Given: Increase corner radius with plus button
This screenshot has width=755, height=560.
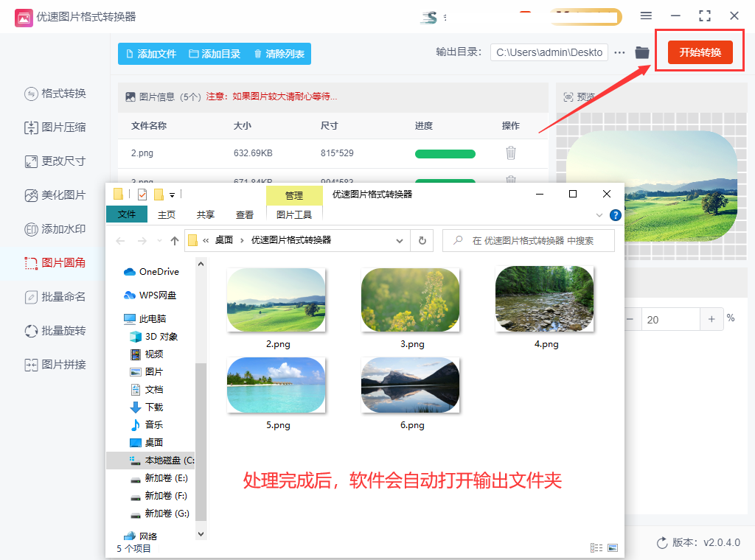Looking at the screenshot, I should pos(711,319).
